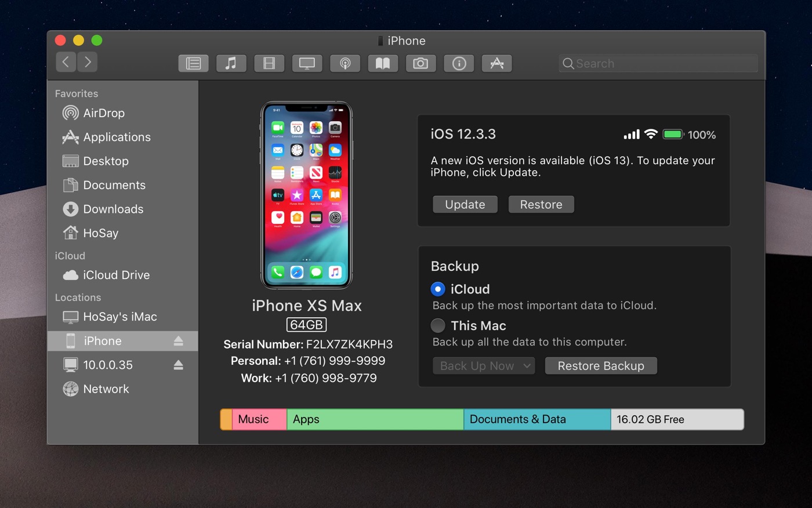The width and height of the screenshot is (812, 508).
Task: Open the Back Up Now dropdown
Action: pyautogui.click(x=484, y=366)
